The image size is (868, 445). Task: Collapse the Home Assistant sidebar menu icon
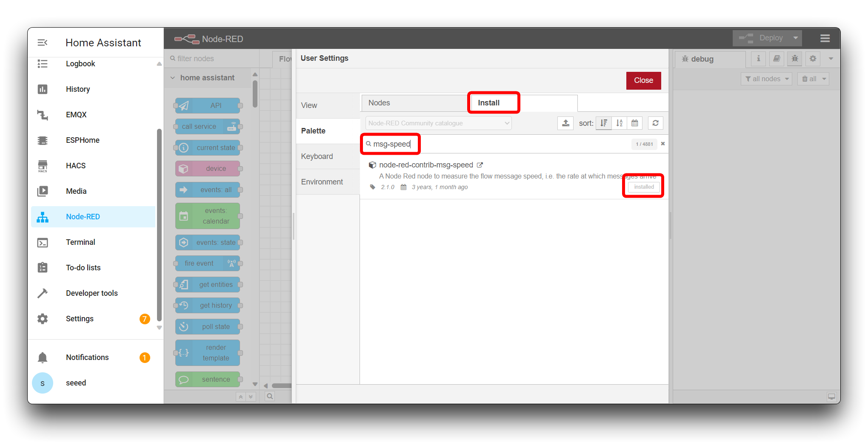click(43, 43)
